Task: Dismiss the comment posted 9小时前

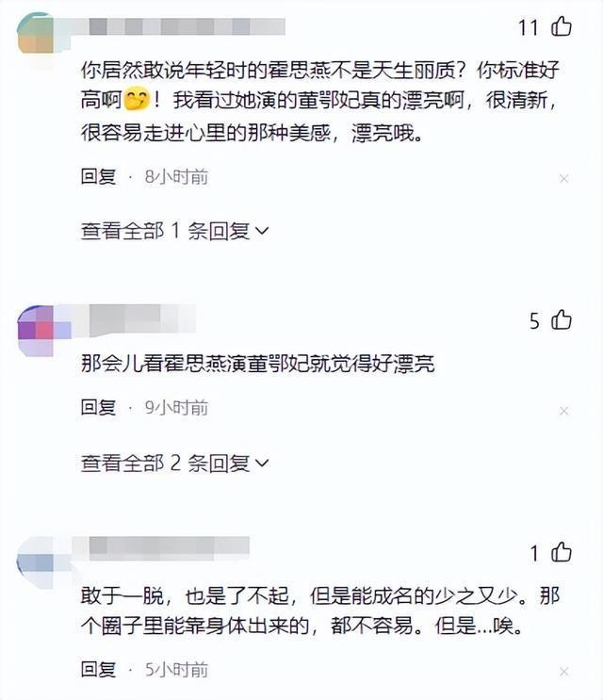Action: tap(563, 411)
